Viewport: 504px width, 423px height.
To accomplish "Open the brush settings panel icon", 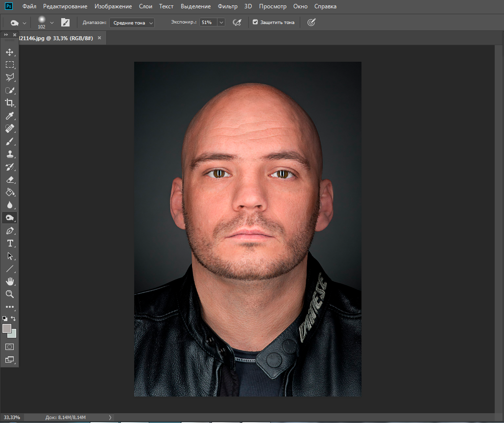I will click(x=65, y=22).
